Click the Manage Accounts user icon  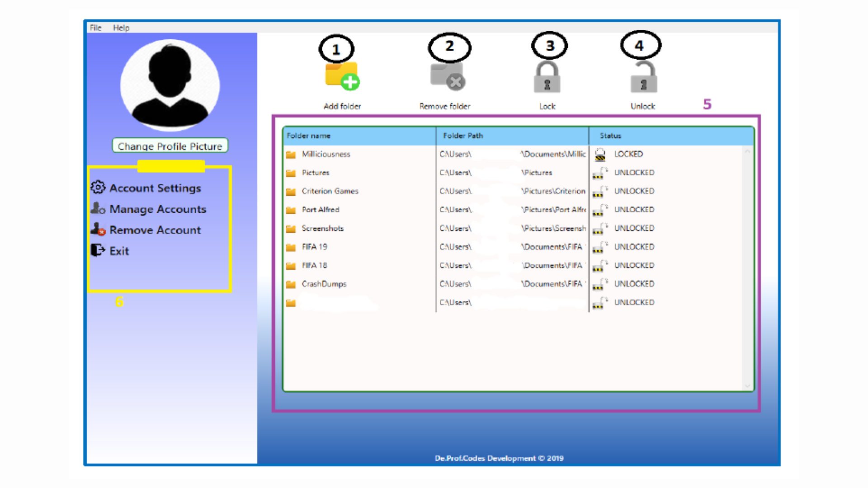[97, 209]
